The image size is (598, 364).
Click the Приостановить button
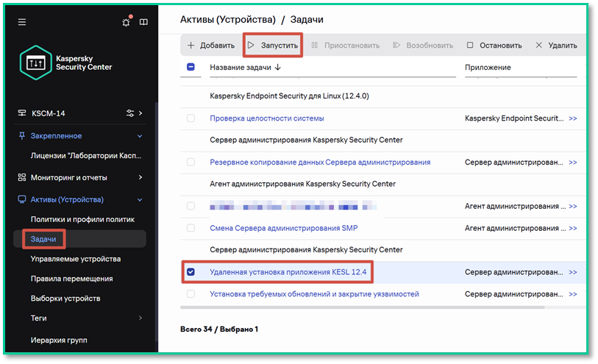pos(346,46)
